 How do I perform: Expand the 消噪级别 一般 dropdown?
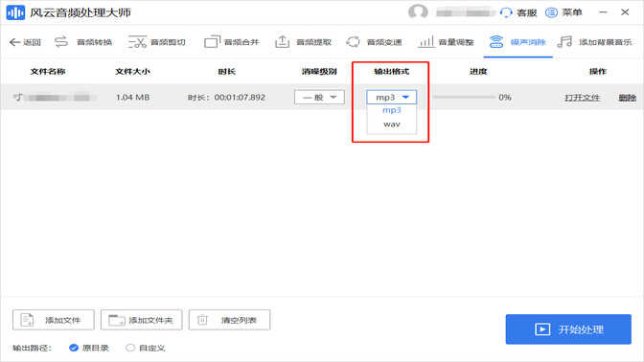pyautogui.click(x=319, y=98)
